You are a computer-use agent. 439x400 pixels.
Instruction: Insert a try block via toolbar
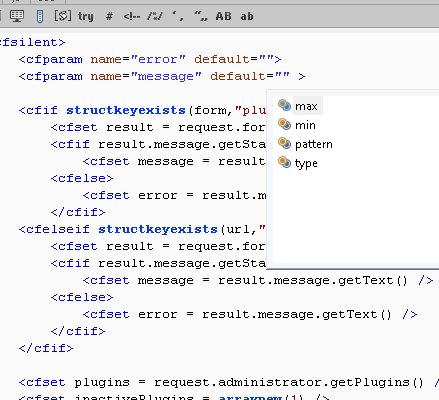tap(86, 16)
